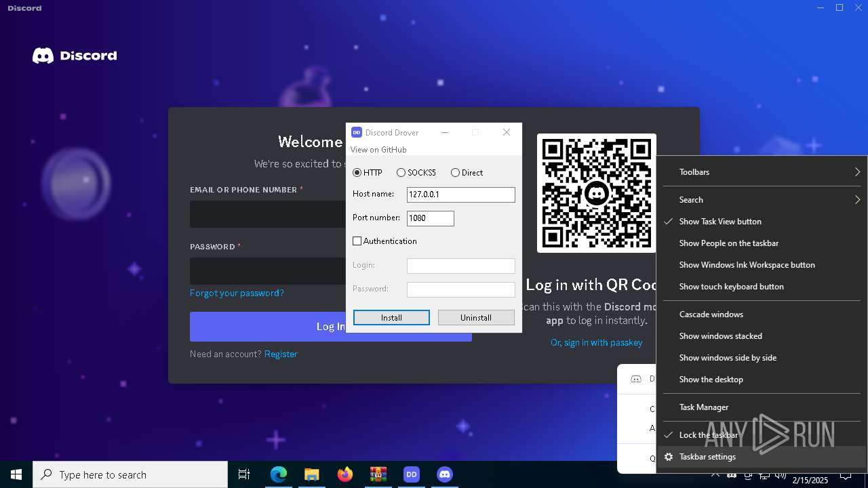
Task: Launch Microsoft Edge from the taskbar
Action: [279, 474]
